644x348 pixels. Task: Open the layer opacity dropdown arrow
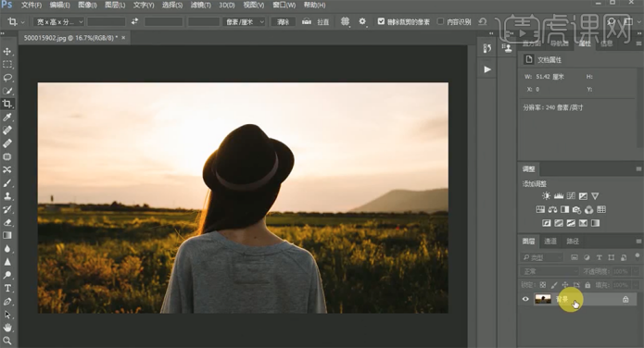pyautogui.click(x=636, y=272)
